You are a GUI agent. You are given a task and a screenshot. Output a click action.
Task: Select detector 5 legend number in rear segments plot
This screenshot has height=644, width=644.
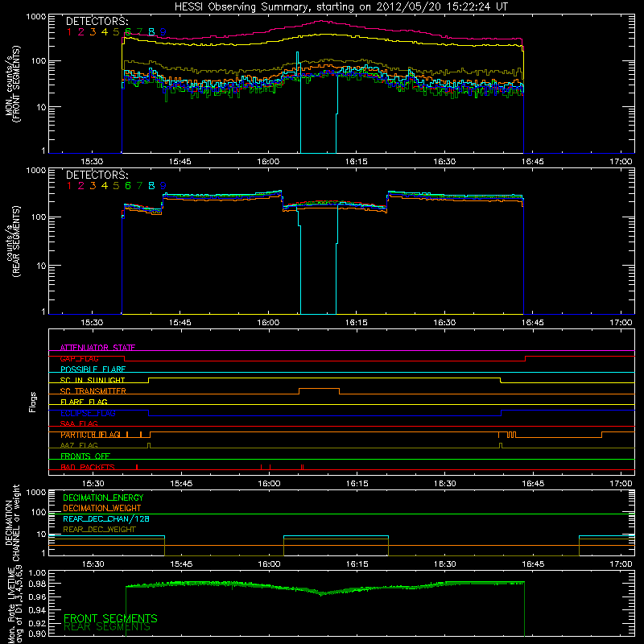click(116, 186)
